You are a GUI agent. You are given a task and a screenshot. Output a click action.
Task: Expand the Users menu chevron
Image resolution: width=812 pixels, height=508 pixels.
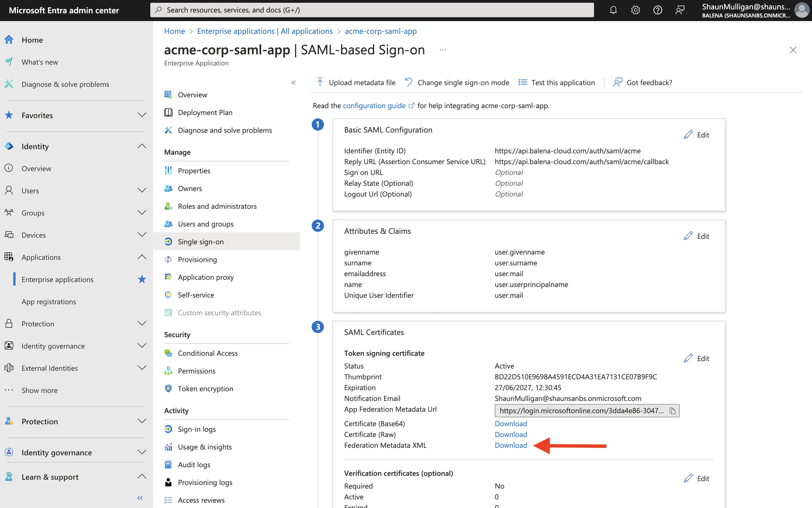(x=142, y=190)
